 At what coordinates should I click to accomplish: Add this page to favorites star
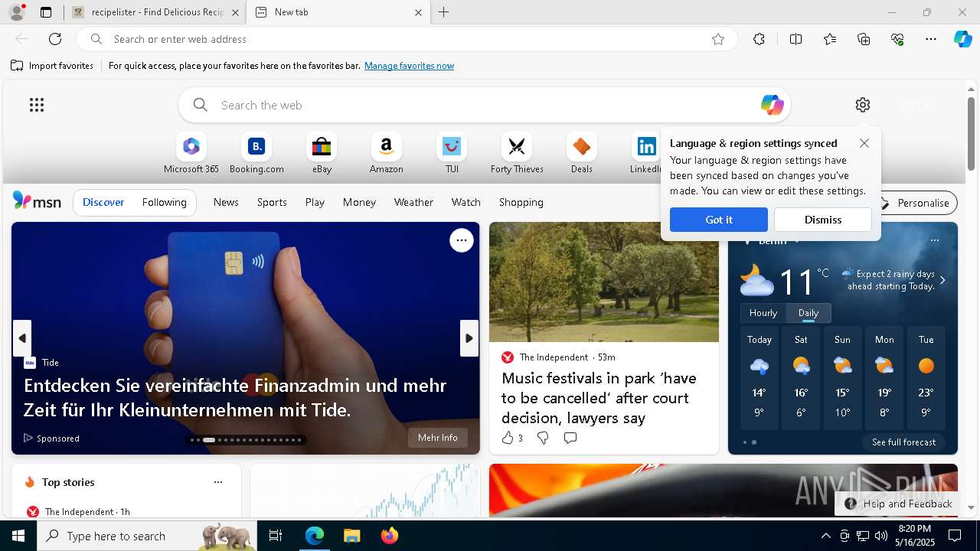click(718, 39)
